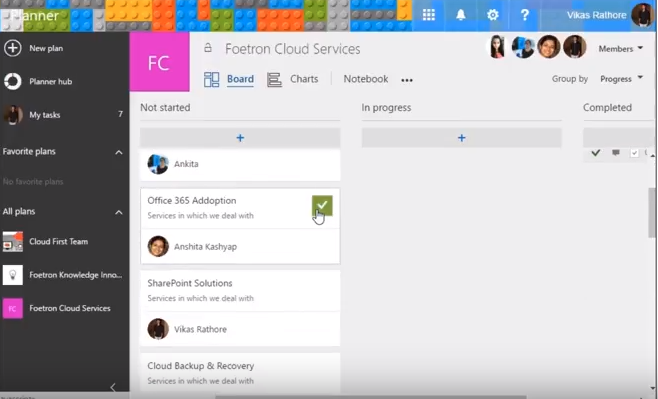The image size is (658, 399).
Task: Add a task in Not started column
Action: pos(240,138)
